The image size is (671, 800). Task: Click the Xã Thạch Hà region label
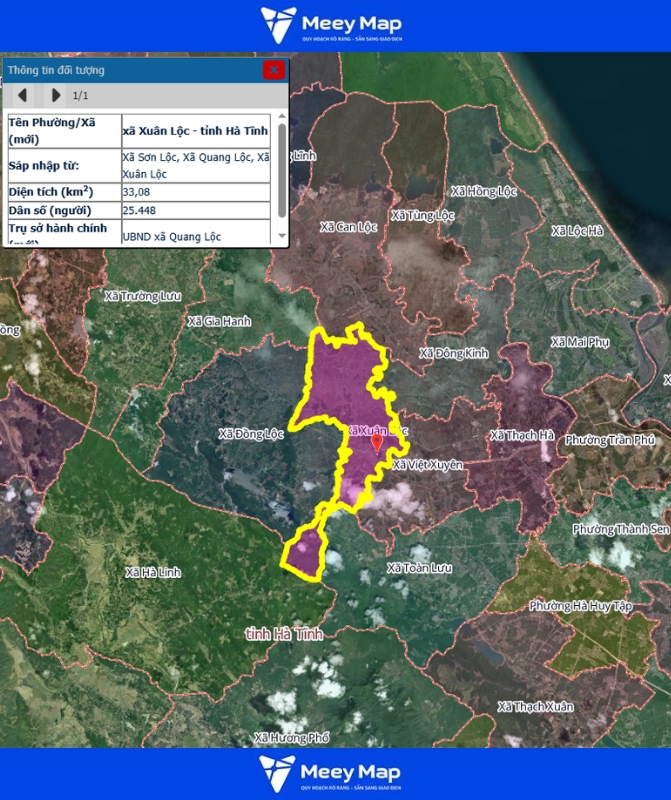[521, 435]
